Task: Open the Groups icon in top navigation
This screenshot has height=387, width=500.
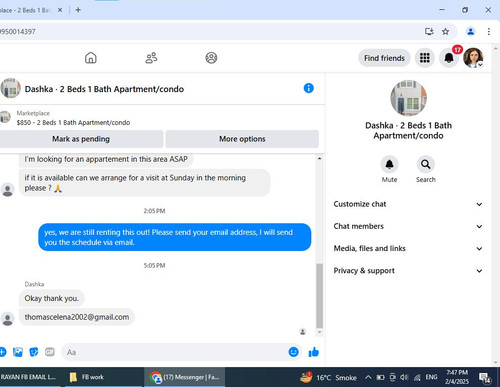Action: point(211,58)
